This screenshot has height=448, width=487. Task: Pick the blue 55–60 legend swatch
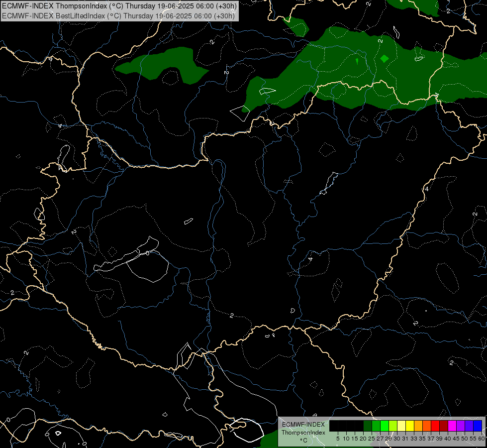coord(478,426)
